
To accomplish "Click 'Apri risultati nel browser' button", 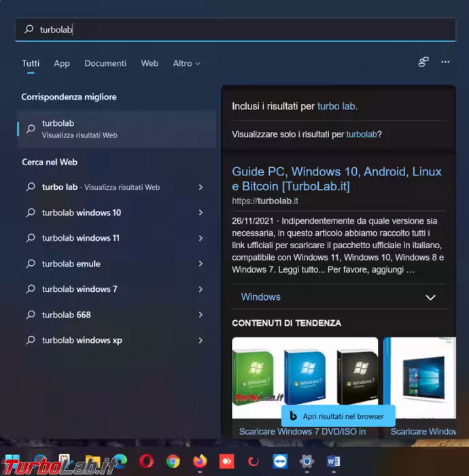I will [x=338, y=416].
